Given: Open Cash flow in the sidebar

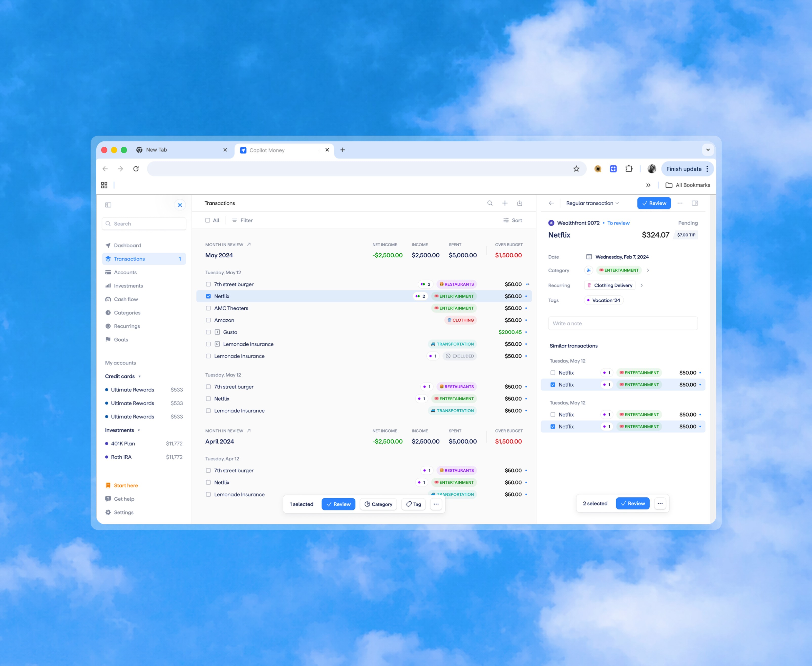Looking at the screenshot, I should coord(126,299).
